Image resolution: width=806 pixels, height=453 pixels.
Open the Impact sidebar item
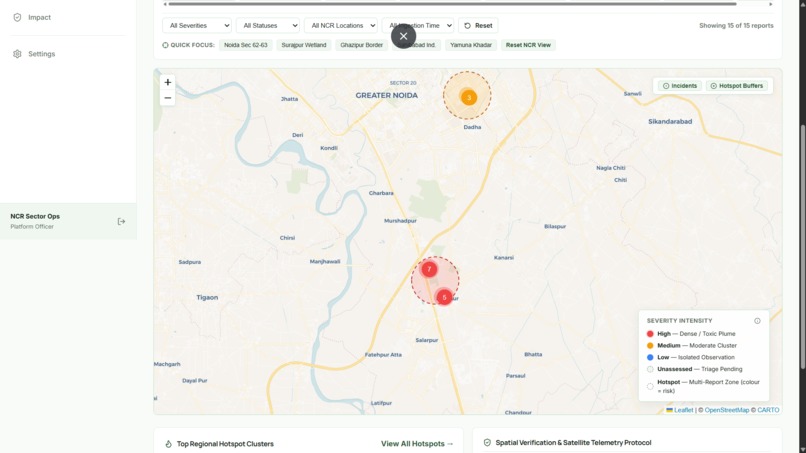[39, 17]
